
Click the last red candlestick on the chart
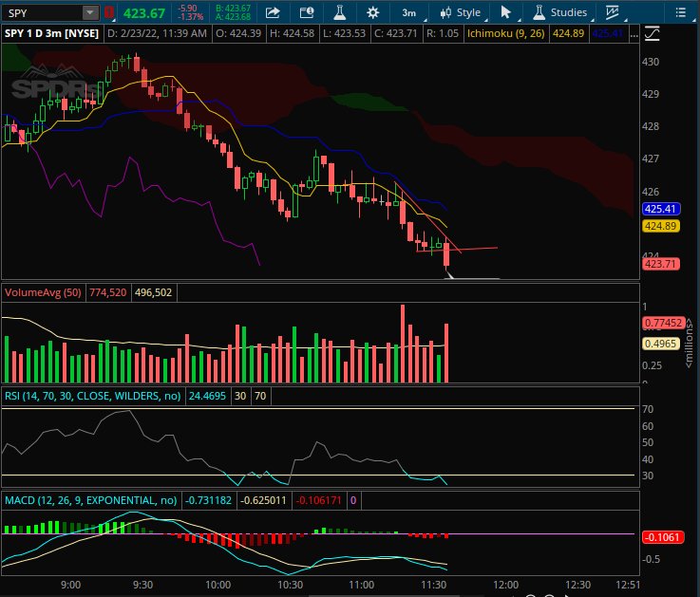tap(446, 254)
